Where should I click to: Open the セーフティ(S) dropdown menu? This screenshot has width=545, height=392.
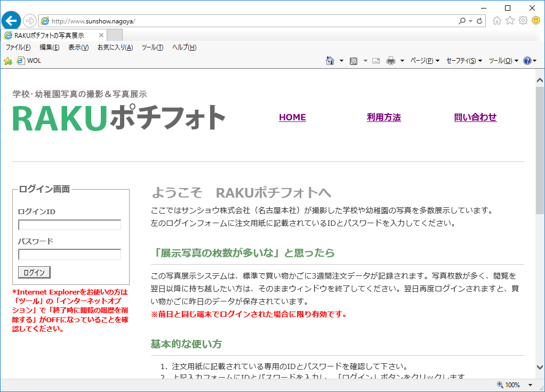[x=464, y=61]
